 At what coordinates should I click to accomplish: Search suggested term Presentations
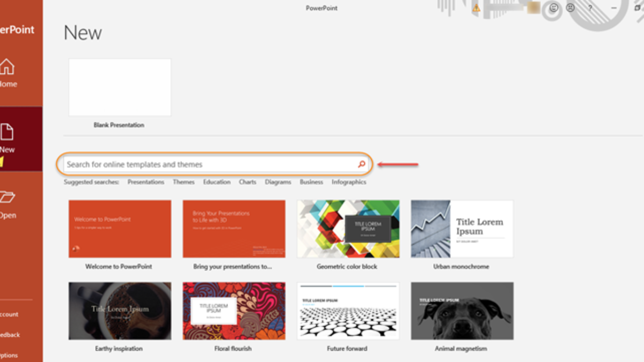(146, 182)
